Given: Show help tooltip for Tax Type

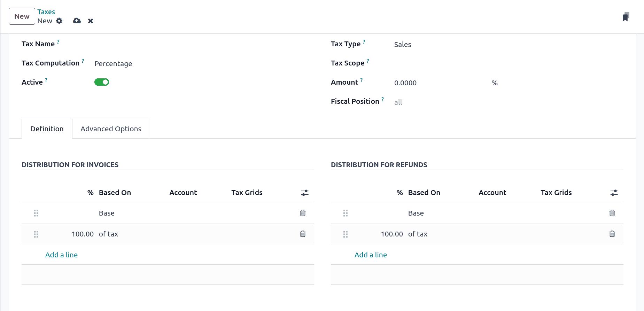Looking at the screenshot, I should pyautogui.click(x=364, y=41).
